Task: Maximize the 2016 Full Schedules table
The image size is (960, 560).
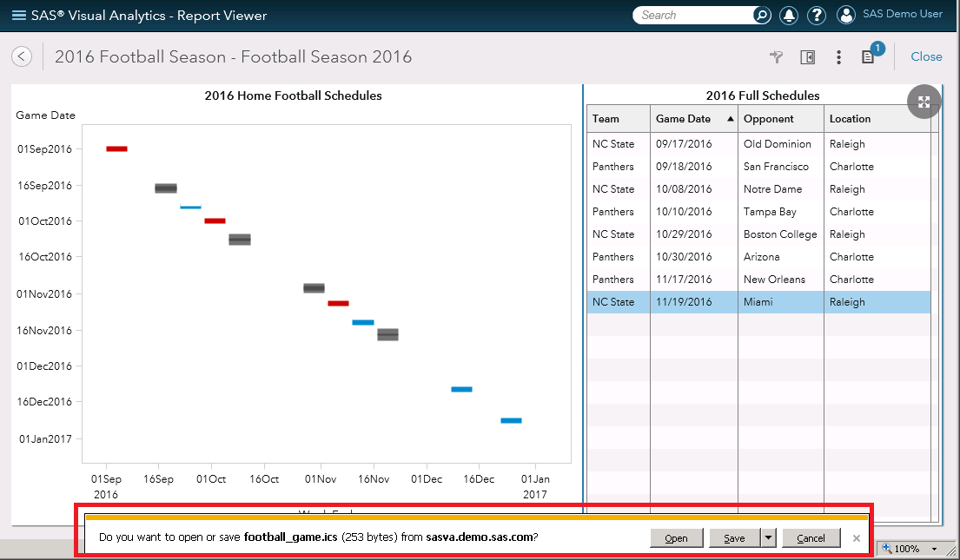Action: [924, 102]
